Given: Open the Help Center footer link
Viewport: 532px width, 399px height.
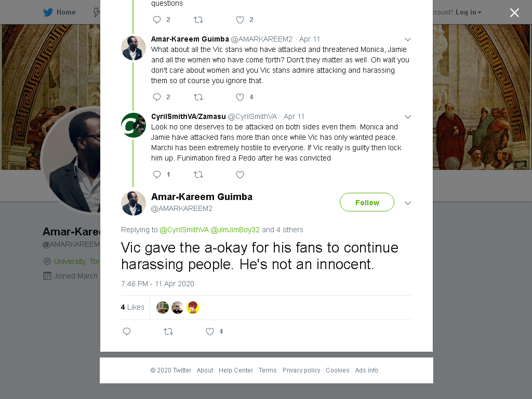Looking at the screenshot, I should 236,370.
